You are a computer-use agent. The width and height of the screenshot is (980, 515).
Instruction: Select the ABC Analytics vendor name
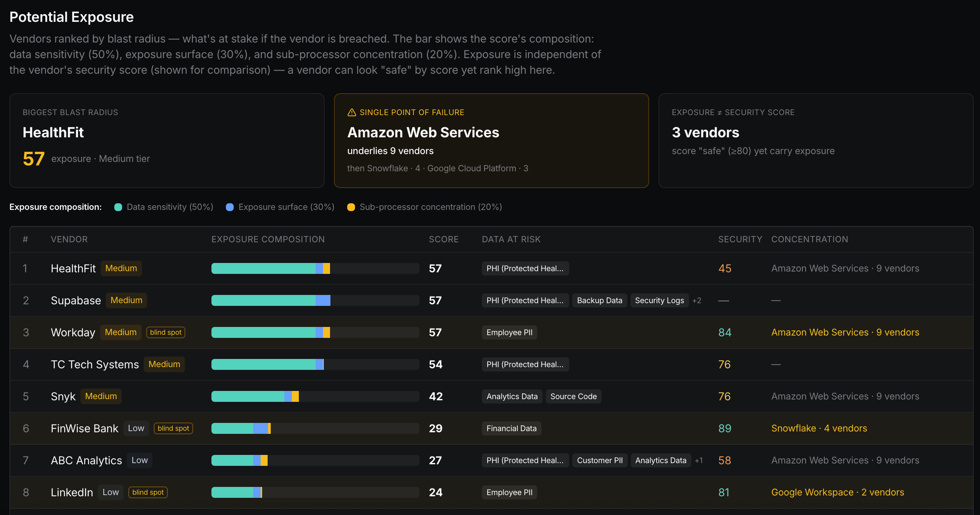(86, 460)
